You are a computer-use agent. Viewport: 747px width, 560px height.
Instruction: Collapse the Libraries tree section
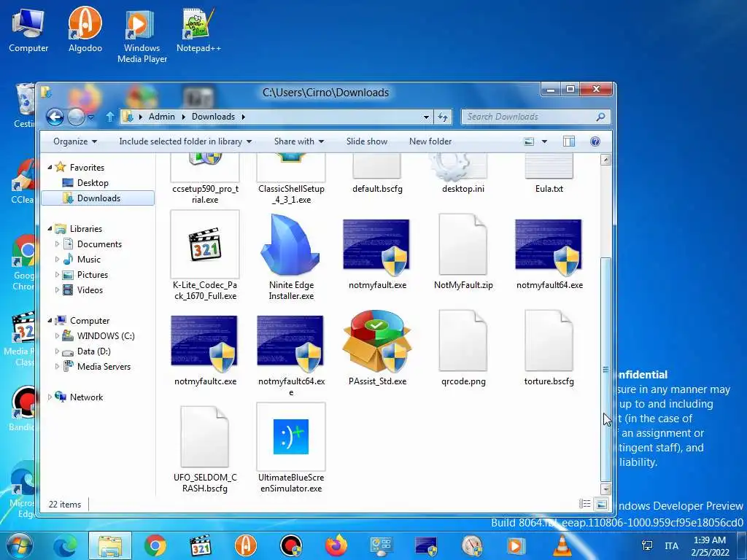point(50,228)
